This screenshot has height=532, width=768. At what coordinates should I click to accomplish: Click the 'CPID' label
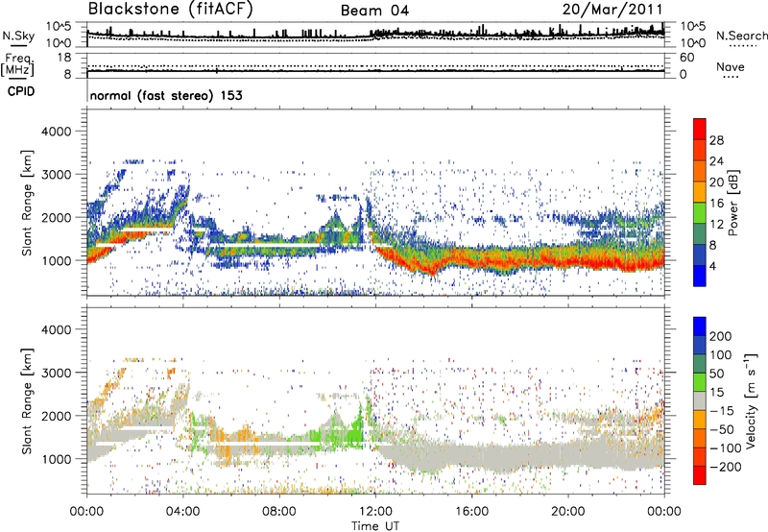click(21, 91)
